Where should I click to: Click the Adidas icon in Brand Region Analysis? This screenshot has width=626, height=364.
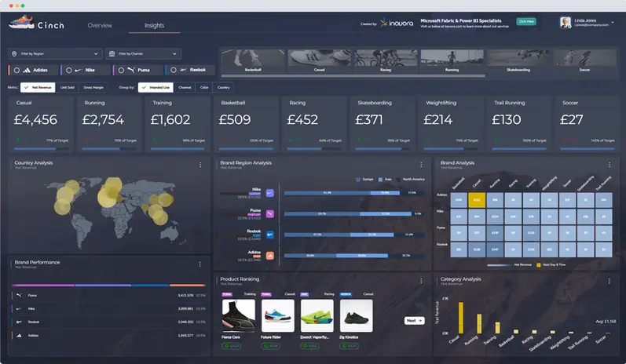click(270, 256)
